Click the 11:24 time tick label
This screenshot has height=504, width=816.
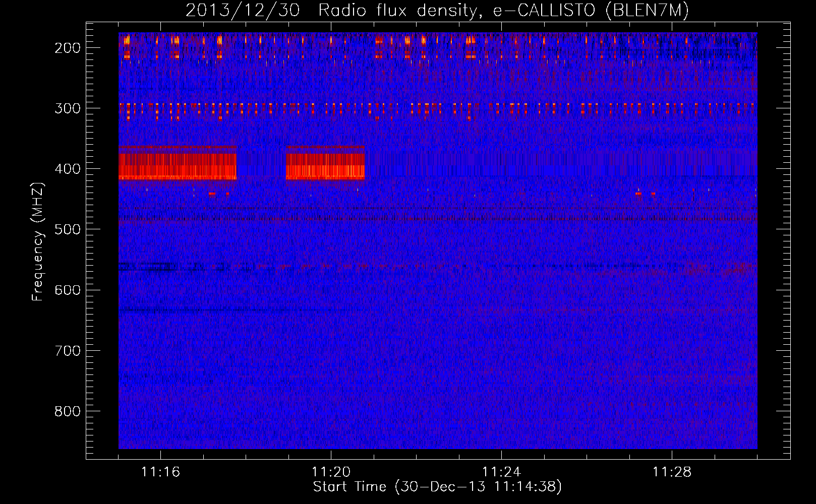click(x=501, y=472)
